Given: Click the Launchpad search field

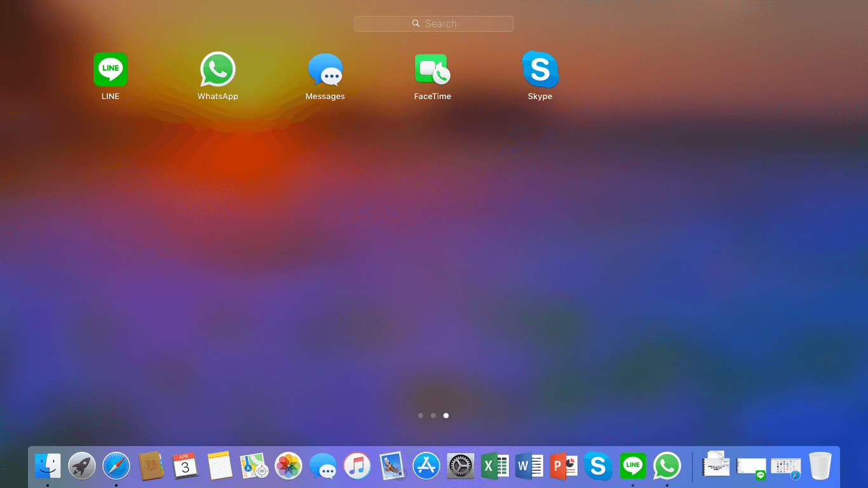Looking at the screenshot, I should coord(434,24).
